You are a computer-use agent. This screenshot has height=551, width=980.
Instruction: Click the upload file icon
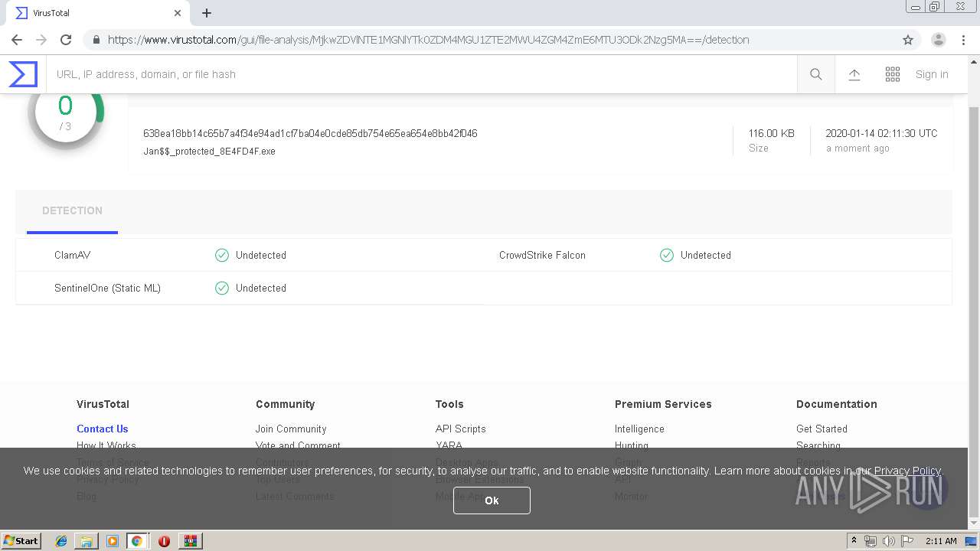tap(854, 74)
